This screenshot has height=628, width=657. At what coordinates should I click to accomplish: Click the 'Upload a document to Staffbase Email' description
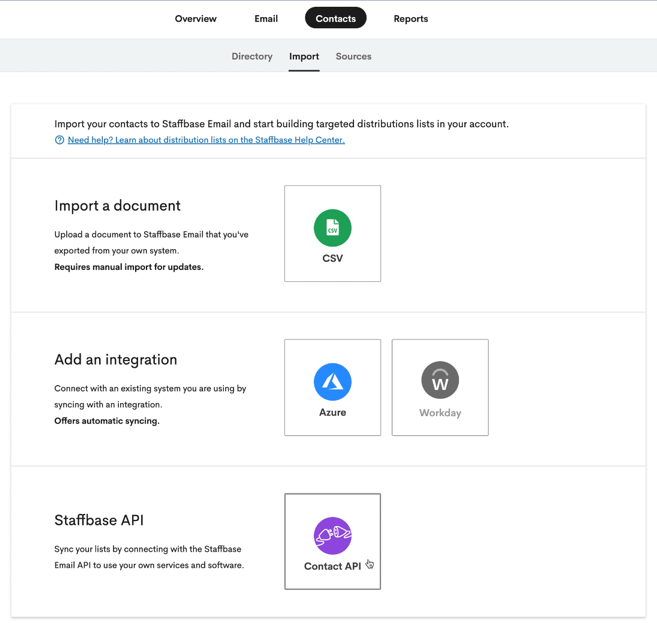click(151, 243)
